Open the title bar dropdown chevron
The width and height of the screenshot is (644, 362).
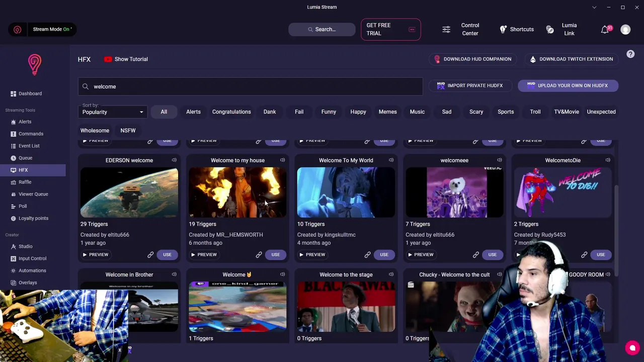[594, 7]
